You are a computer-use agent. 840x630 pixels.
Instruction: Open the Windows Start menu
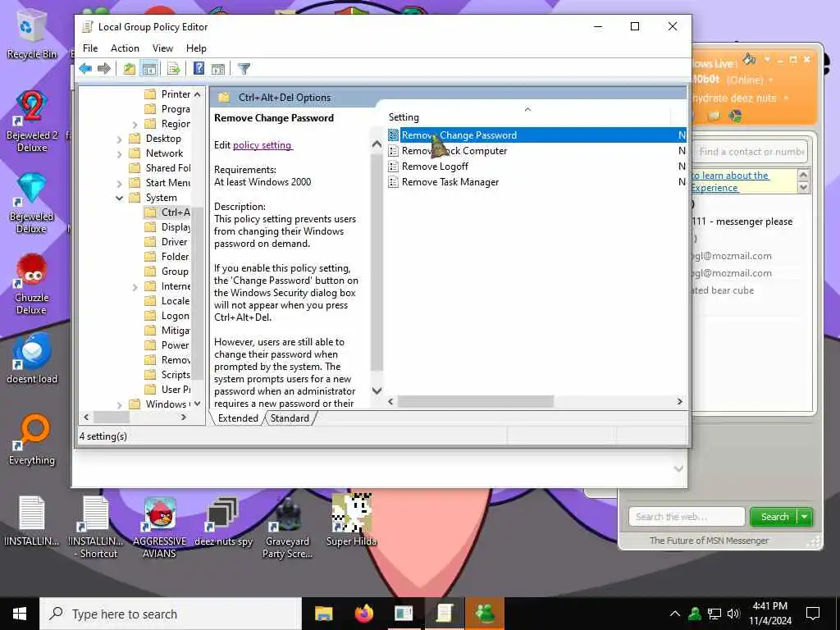click(20, 614)
